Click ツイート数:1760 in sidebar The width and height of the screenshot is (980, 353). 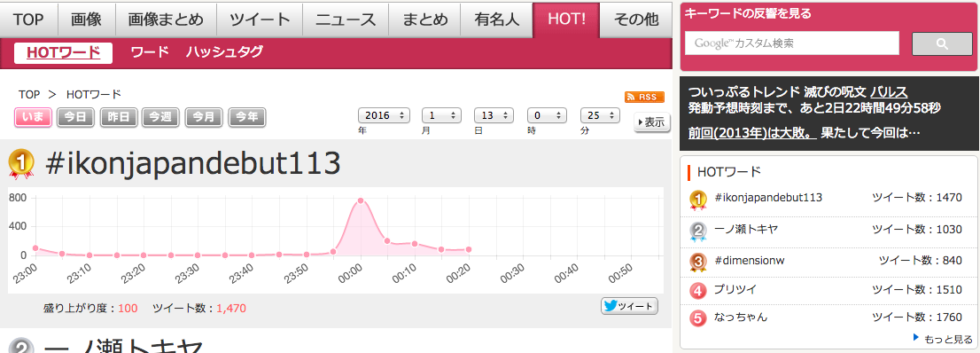pyautogui.click(x=917, y=317)
